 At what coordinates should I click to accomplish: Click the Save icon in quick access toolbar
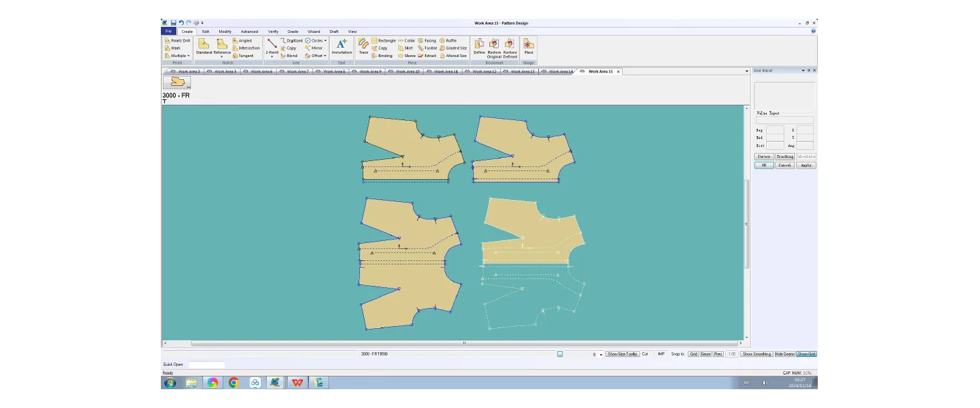173,23
